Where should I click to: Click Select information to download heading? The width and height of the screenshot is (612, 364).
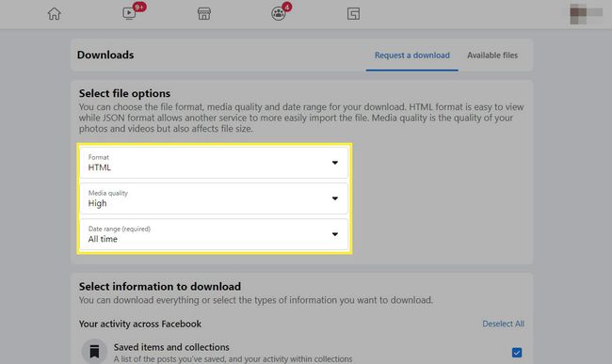pyautogui.click(x=160, y=287)
